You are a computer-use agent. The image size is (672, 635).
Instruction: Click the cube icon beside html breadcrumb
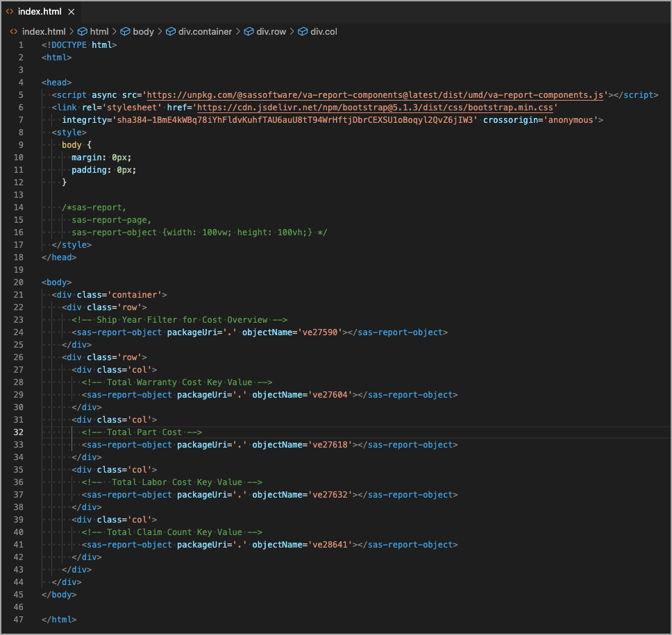point(82,31)
